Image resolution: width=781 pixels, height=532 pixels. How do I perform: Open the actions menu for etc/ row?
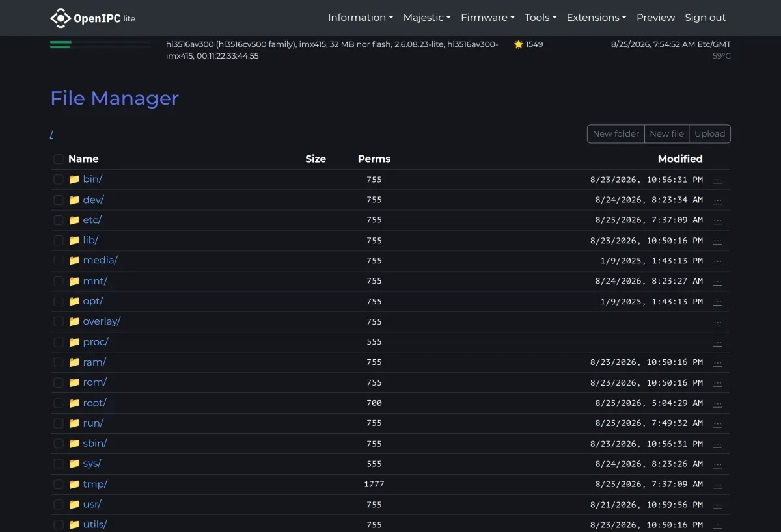tap(718, 220)
